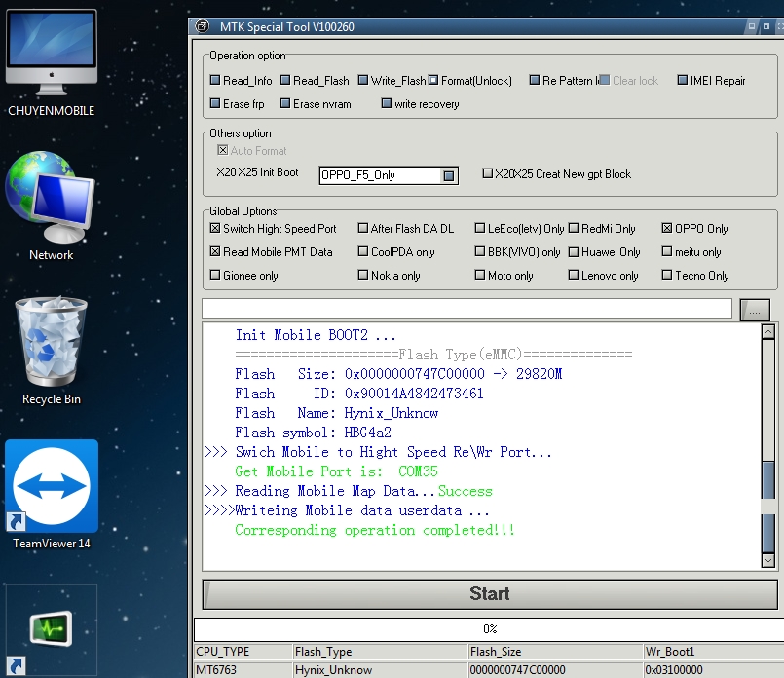This screenshot has width=784, height=678.
Task: Check the meitu only option
Action: pos(667,251)
